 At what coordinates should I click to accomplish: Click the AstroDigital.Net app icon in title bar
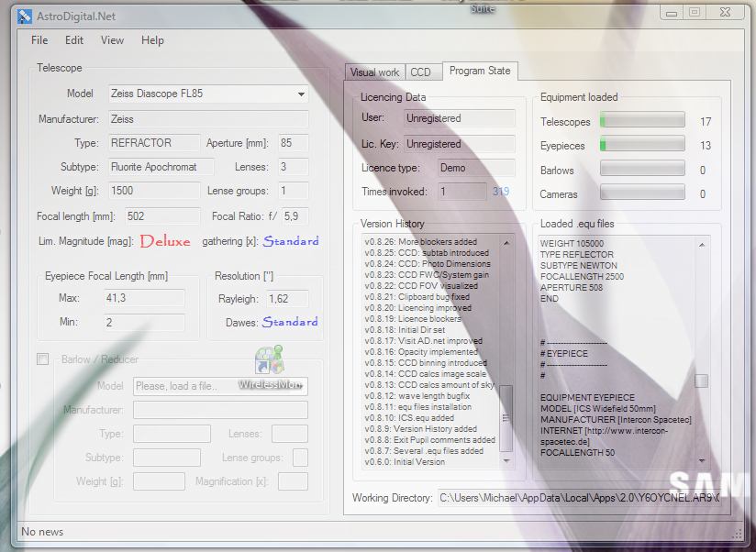tap(24, 17)
